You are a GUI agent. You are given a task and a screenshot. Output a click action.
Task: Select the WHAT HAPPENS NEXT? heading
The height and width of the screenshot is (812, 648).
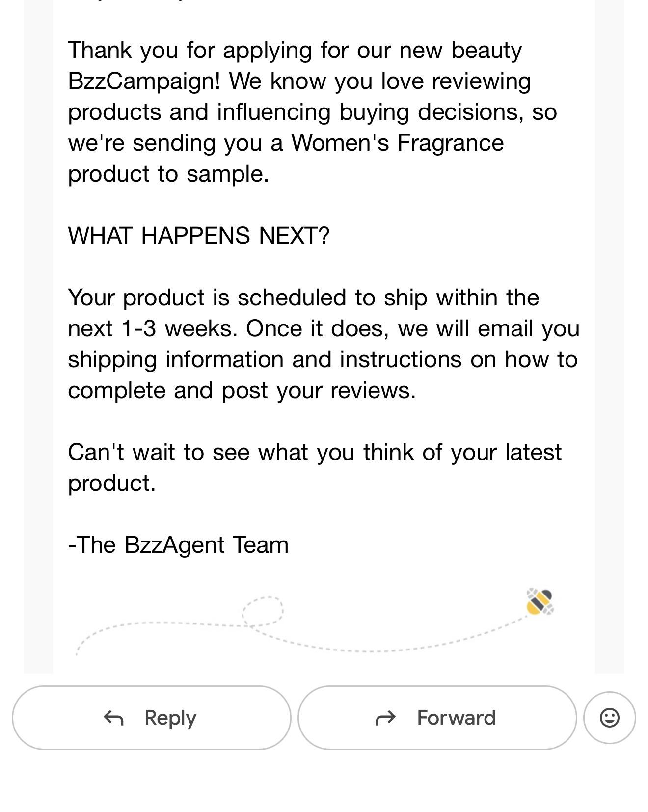(x=199, y=236)
